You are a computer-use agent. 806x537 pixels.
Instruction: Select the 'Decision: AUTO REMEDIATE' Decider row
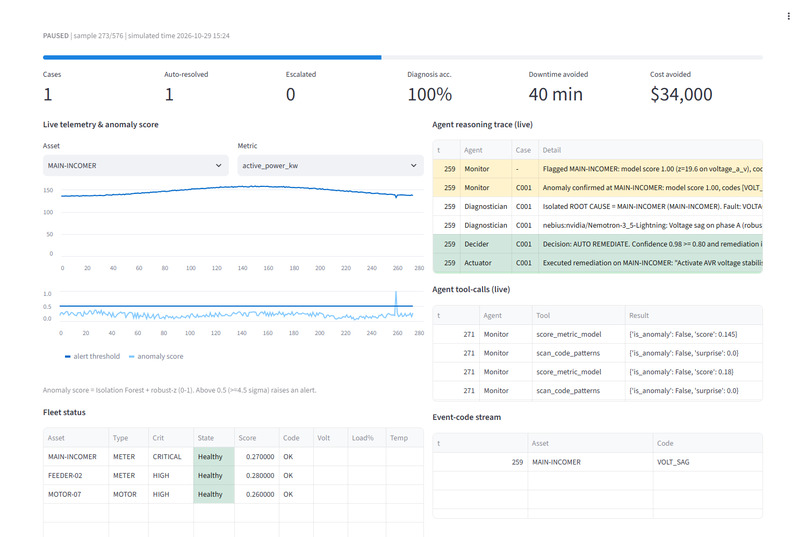pos(598,244)
